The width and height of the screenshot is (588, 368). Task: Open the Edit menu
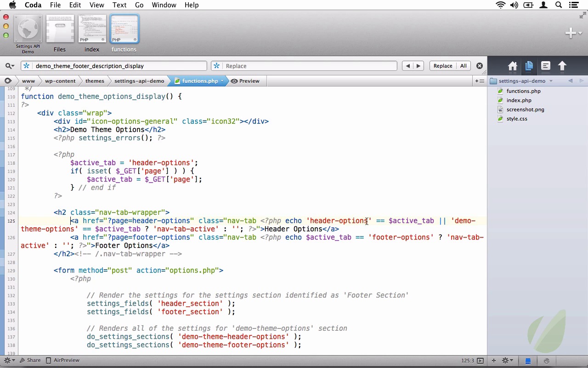coord(75,5)
